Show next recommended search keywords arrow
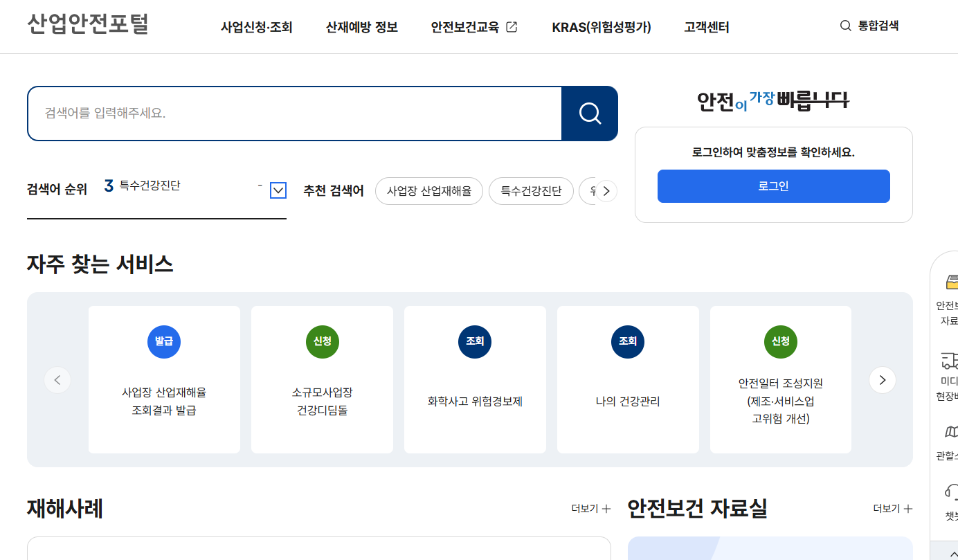The width and height of the screenshot is (958, 560). pos(606,191)
